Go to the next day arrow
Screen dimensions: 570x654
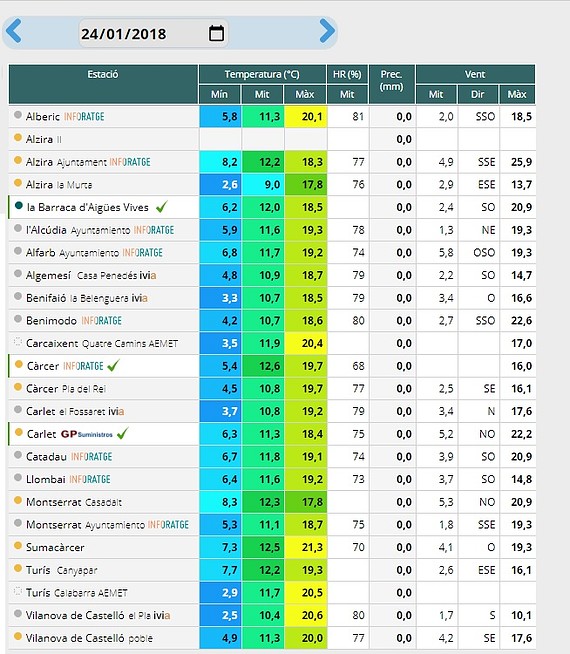327,31
